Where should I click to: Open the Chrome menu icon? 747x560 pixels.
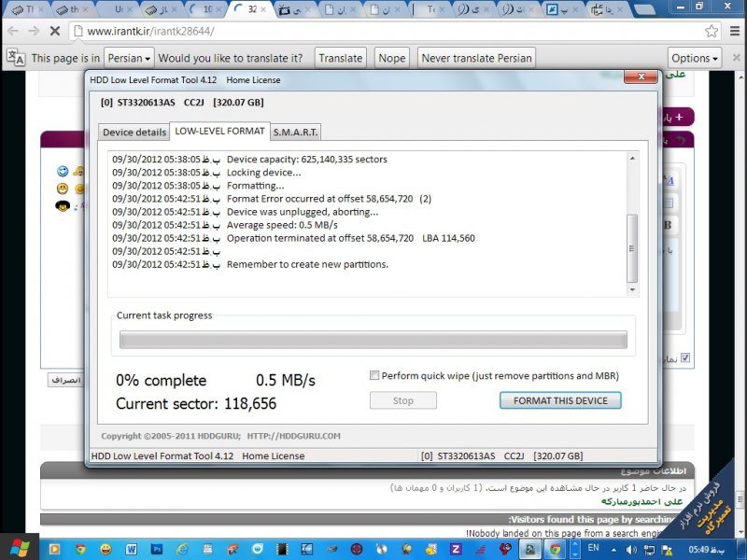(x=735, y=32)
